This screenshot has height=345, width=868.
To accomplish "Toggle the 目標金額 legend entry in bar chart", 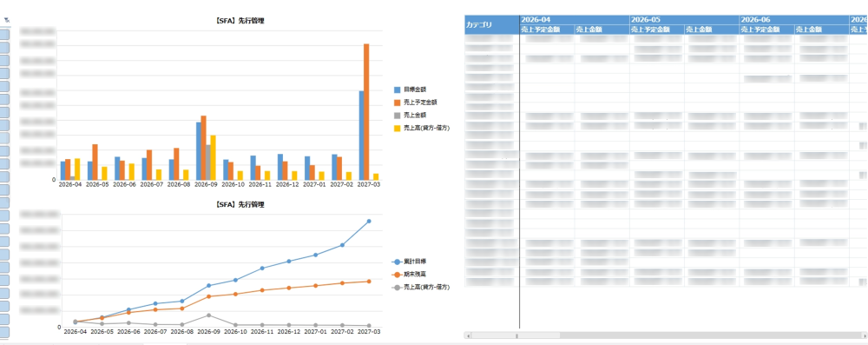I will point(410,90).
